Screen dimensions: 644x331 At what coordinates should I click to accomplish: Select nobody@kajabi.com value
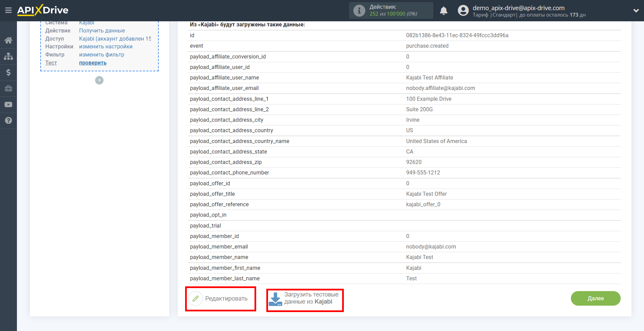tap(431, 246)
